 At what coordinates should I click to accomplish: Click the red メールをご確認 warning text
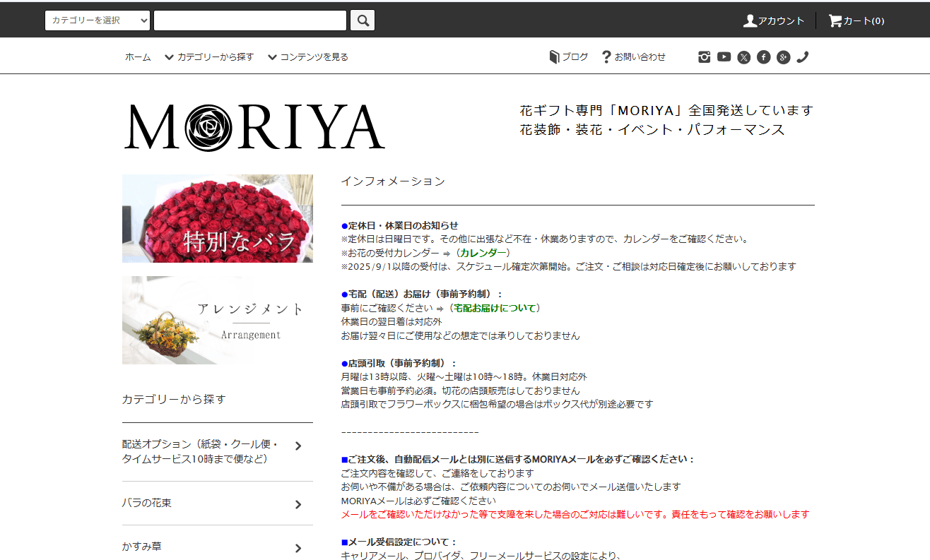point(575,514)
